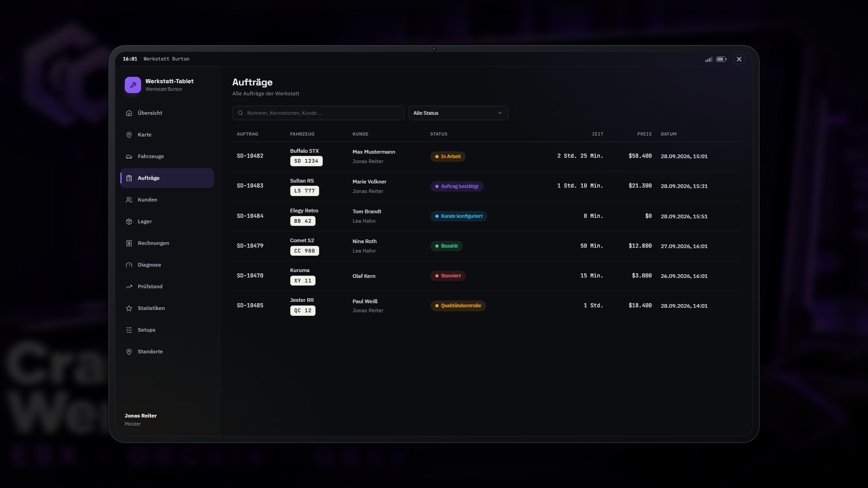
Task: Select customer Tom Brandt
Action: [x=367, y=211]
